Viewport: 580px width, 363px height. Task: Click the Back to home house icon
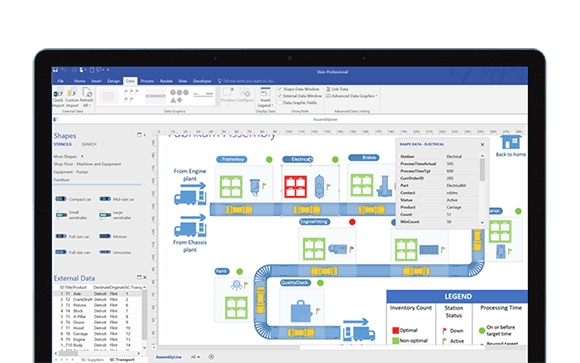tap(510, 142)
